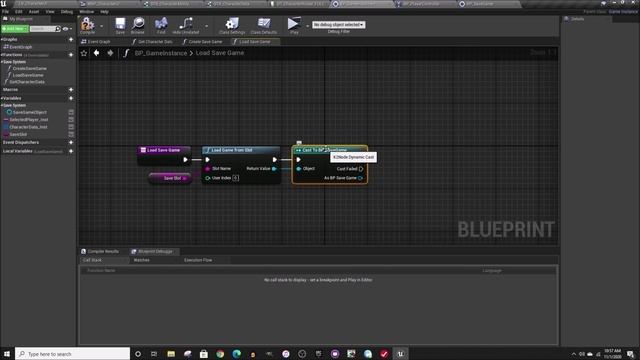Collapse the Graphs section
The width and height of the screenshot is (640, 360).
[2, 40]
